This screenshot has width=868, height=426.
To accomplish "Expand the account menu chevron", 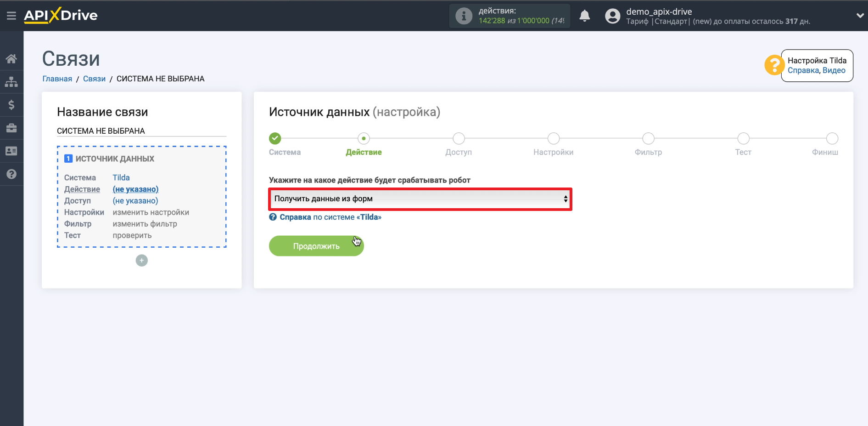I will (x=860, y=16).
